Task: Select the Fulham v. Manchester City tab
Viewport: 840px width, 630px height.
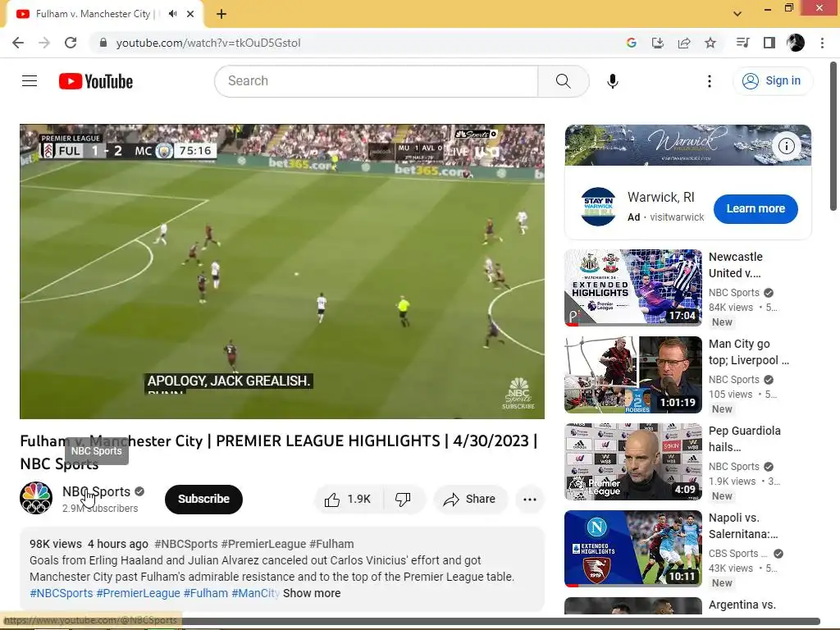Action: 95,14
